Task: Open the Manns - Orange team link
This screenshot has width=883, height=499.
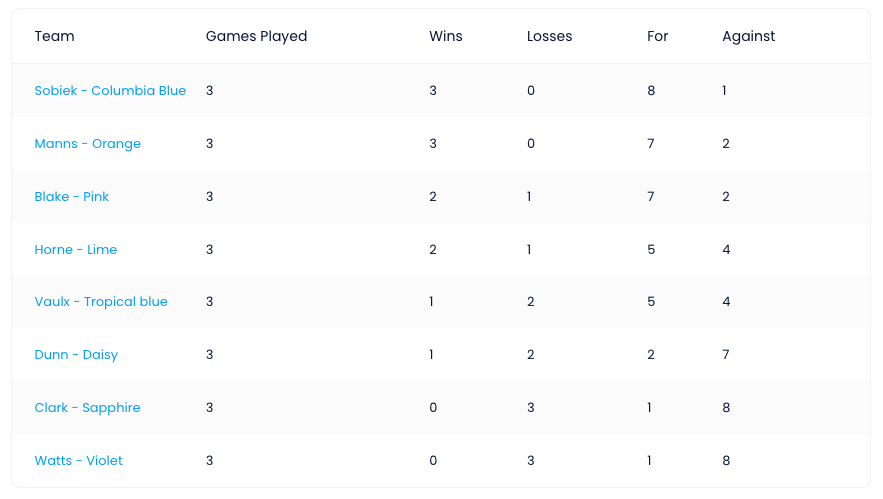Action: tap(87, 144)
